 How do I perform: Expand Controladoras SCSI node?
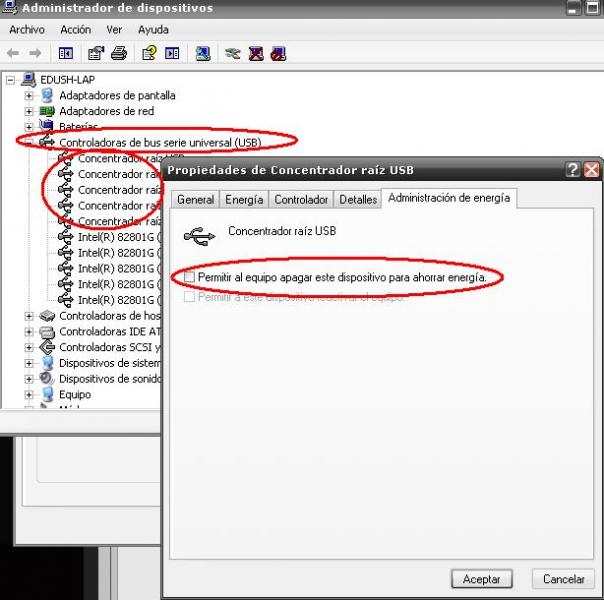tap(29, 347)
